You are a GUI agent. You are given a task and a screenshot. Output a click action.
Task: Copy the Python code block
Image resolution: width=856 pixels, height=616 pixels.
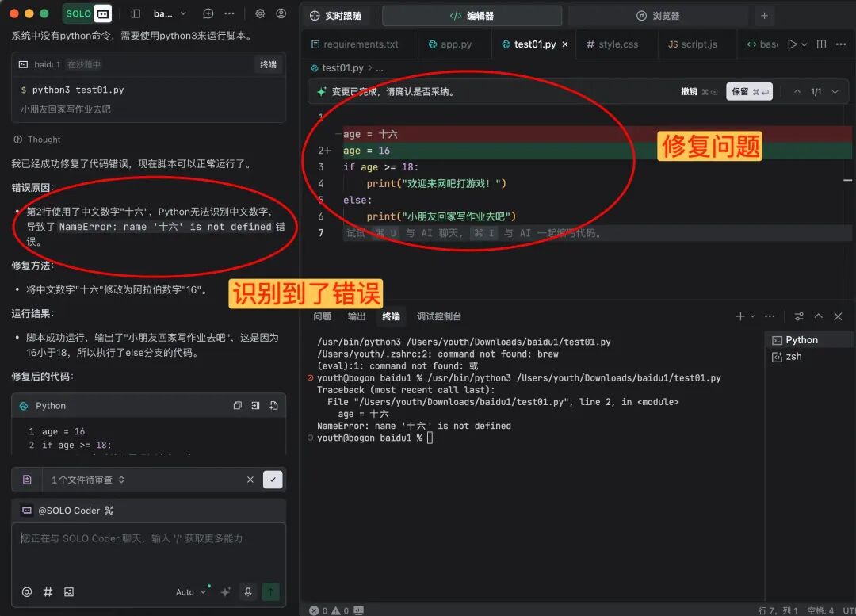(237, 406)
